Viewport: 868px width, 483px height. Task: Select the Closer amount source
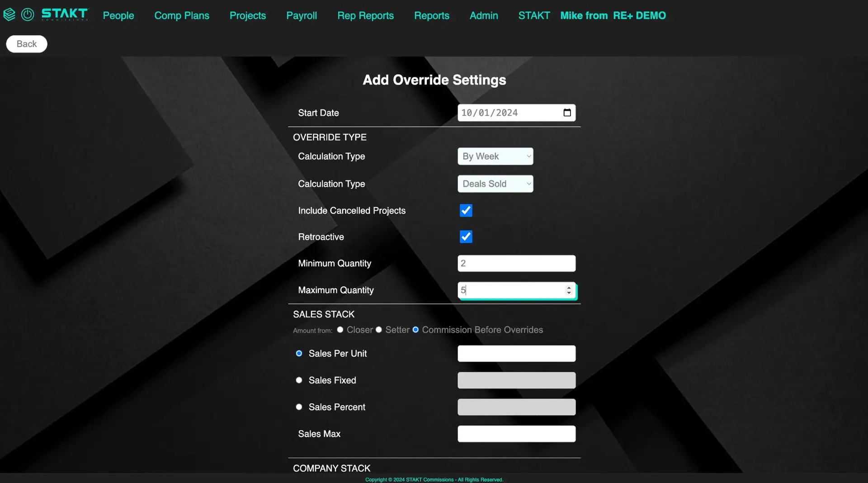[340, 330]
